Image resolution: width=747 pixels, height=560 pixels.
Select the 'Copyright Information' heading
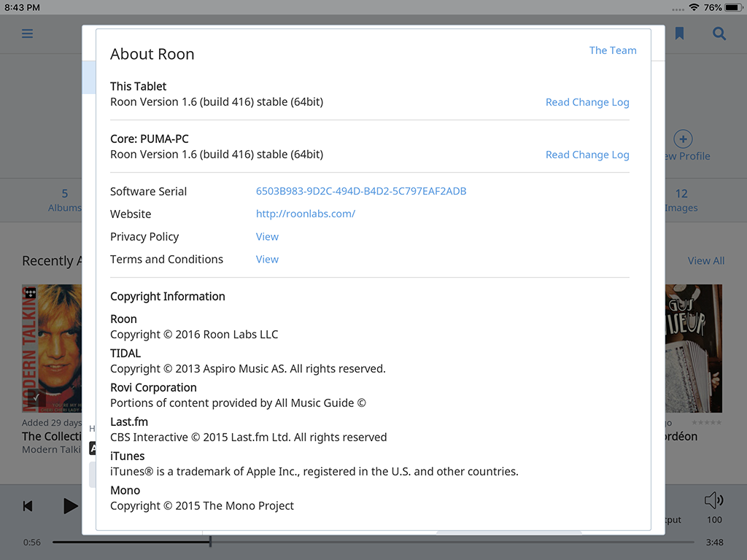click(168, 297)
